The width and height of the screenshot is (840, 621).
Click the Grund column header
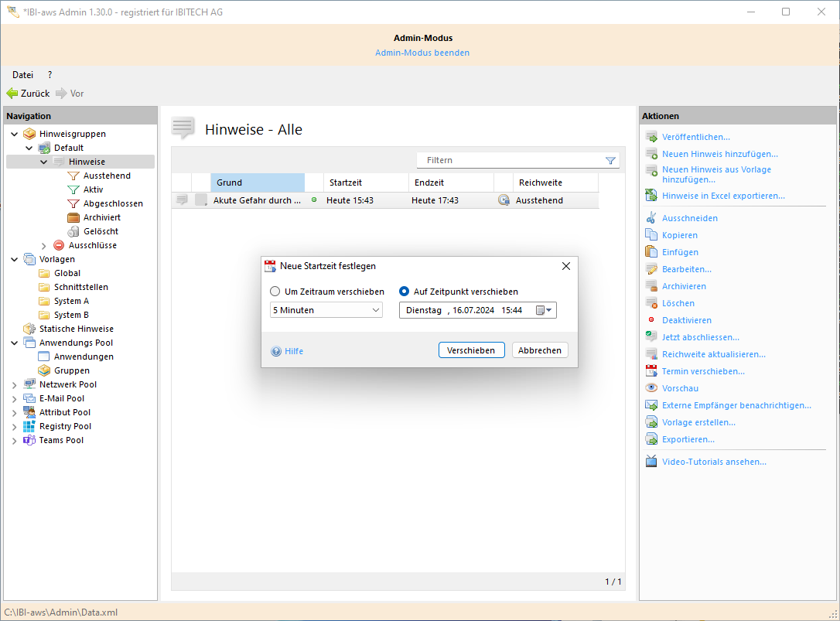pyautogui.click(x=257, y=183)
